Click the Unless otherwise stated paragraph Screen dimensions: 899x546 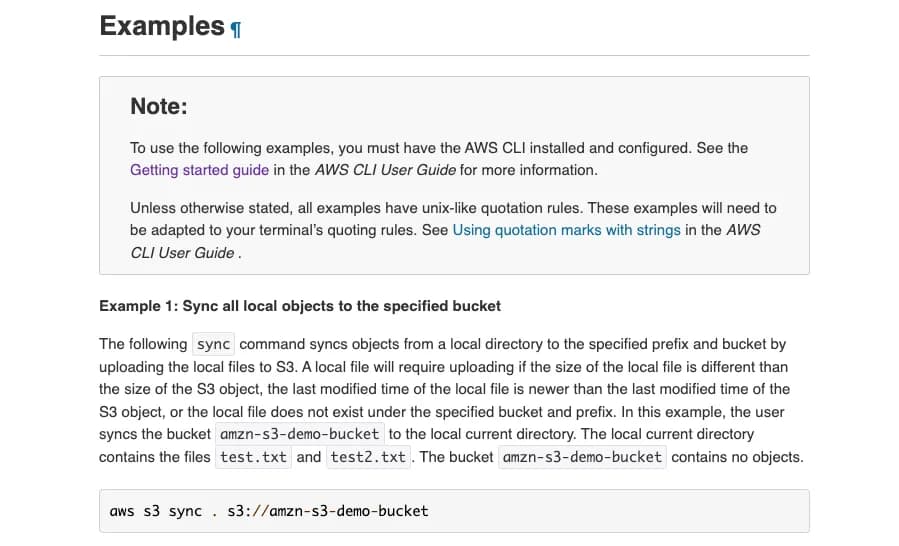click(x=453, y=230)
